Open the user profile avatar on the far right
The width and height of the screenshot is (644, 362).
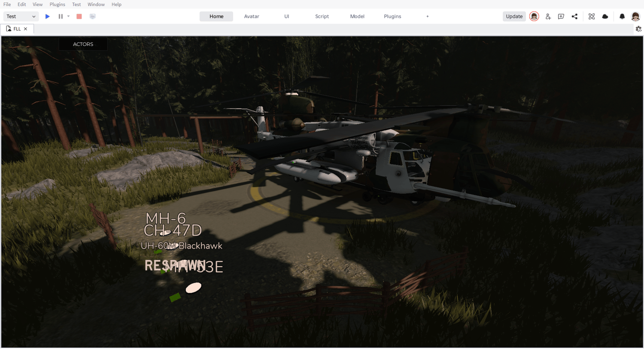tap(635, 16)
